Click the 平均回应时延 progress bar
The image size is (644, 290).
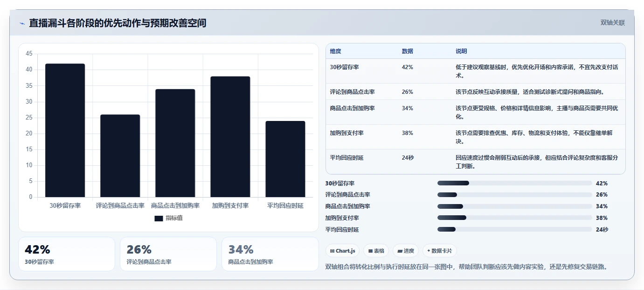click(x=514, y=229)
